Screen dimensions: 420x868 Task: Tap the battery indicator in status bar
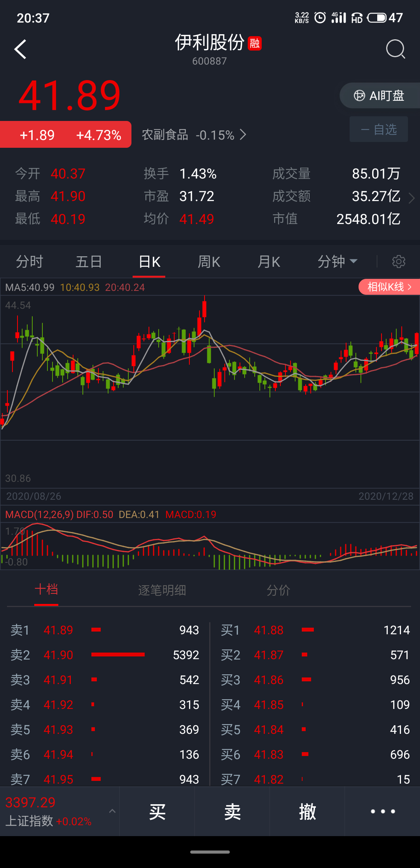[x=377, y=17]
